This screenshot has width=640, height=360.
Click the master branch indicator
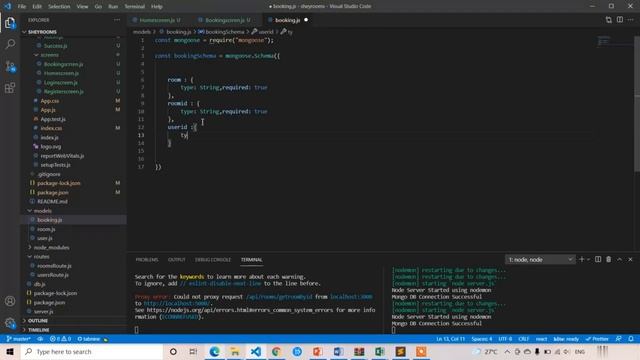tap(19, 339)
